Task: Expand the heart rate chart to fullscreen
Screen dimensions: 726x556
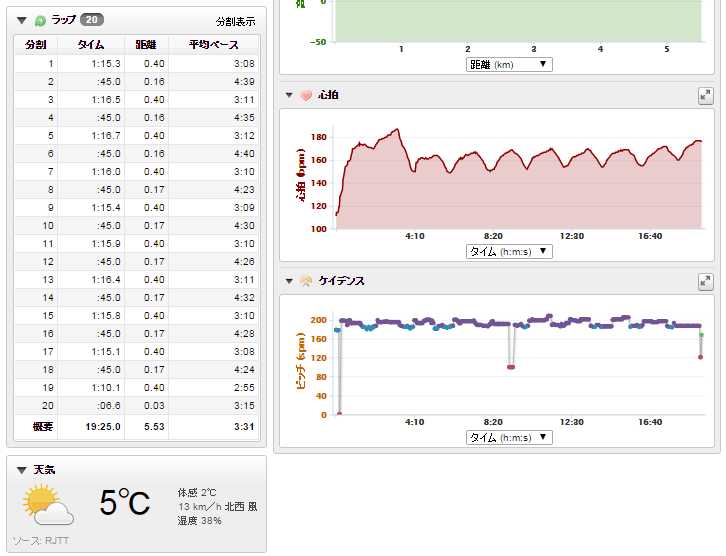Action: [x=706, y=96]
